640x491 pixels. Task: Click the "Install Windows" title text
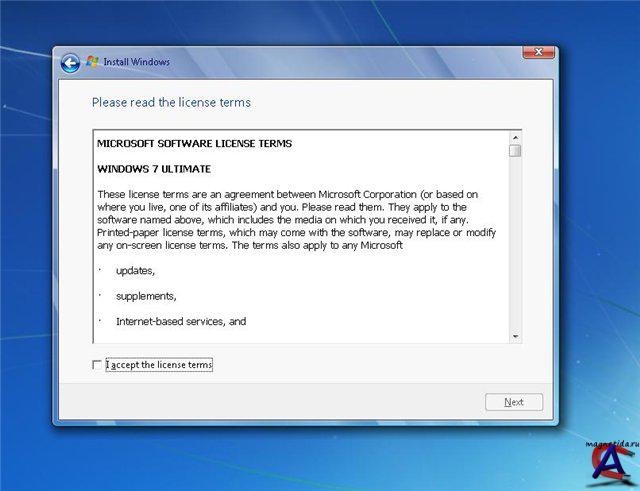point(137,62)
